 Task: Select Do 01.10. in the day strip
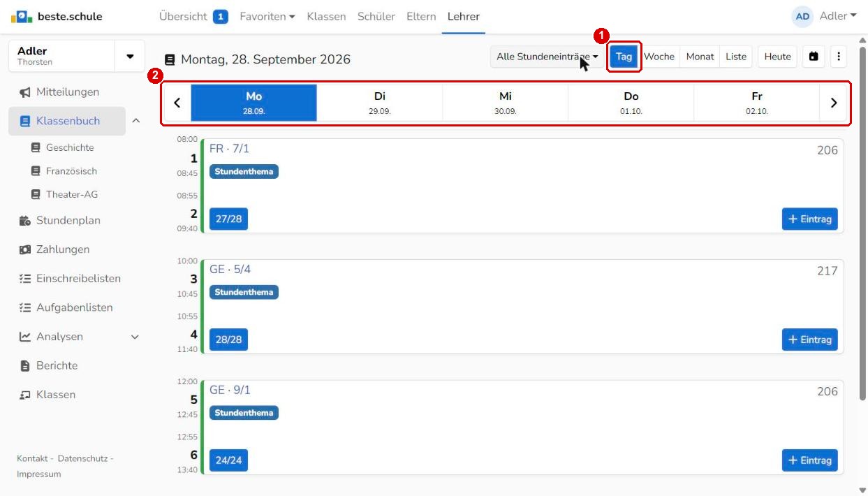click(x=631, y=103)
